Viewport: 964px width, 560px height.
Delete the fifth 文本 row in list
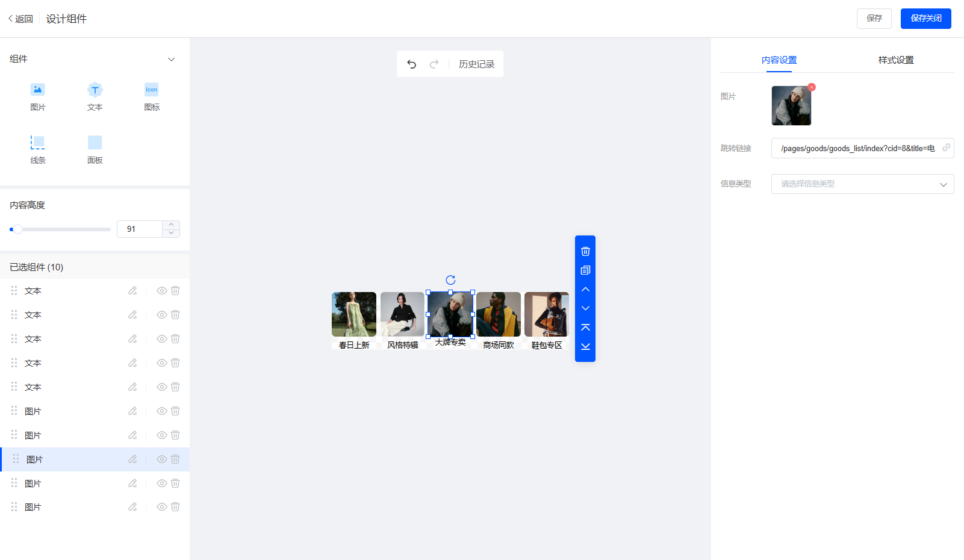click(x=175, y=387)
